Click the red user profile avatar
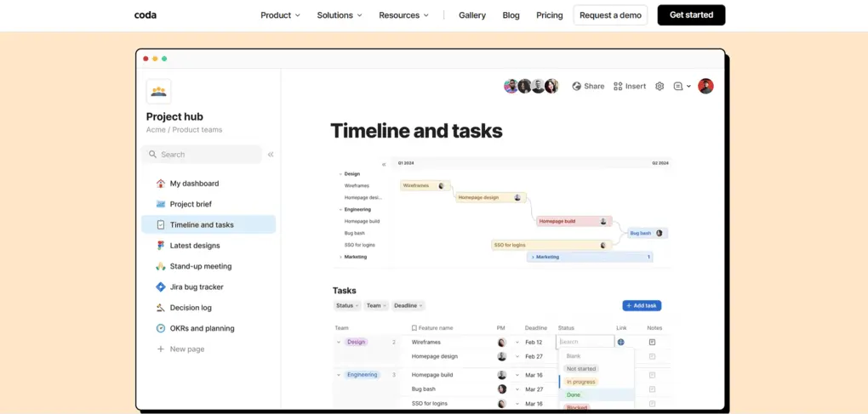The width and height of the screenshot is (868, 414). pyautogui.click(x=705, y=86)
